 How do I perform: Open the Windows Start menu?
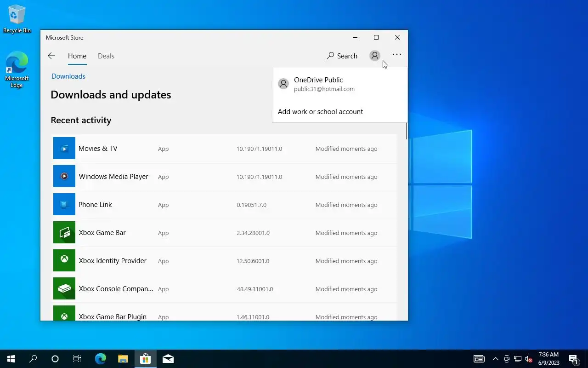pyautogui.click(x=11, y=359)
